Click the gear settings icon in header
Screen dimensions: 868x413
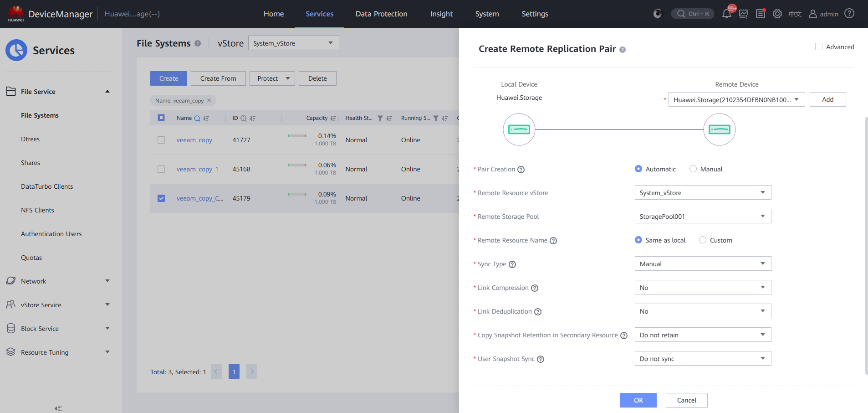coord(777,14)
